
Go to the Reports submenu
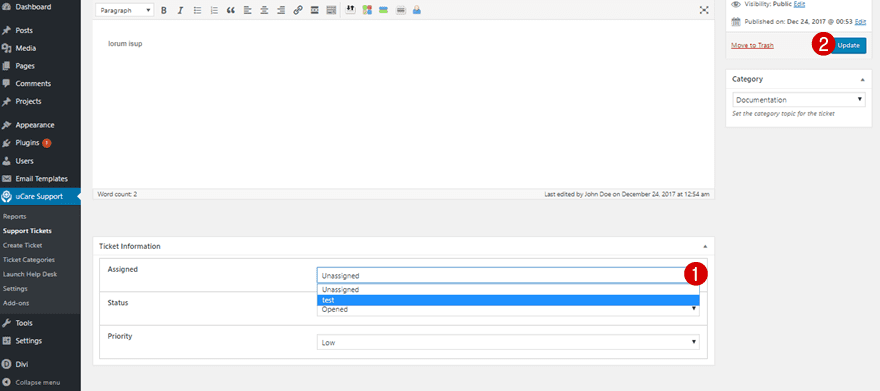(x=15, y=217)
